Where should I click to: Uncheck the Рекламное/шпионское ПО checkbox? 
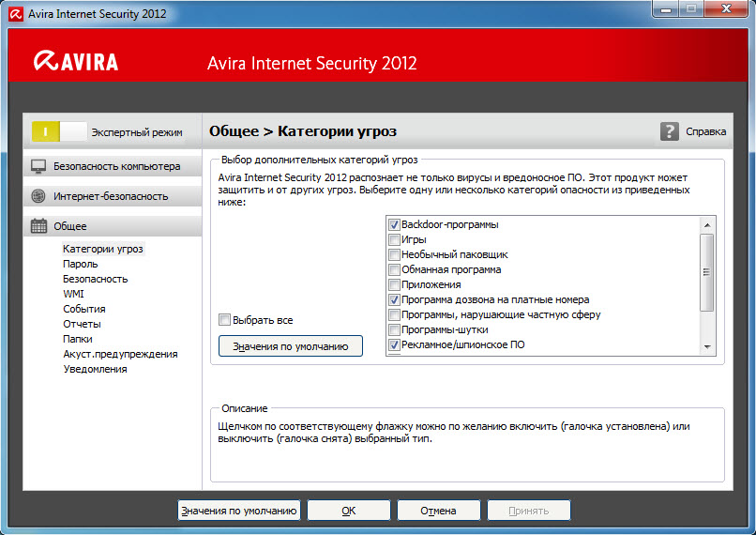click(394, 344)
